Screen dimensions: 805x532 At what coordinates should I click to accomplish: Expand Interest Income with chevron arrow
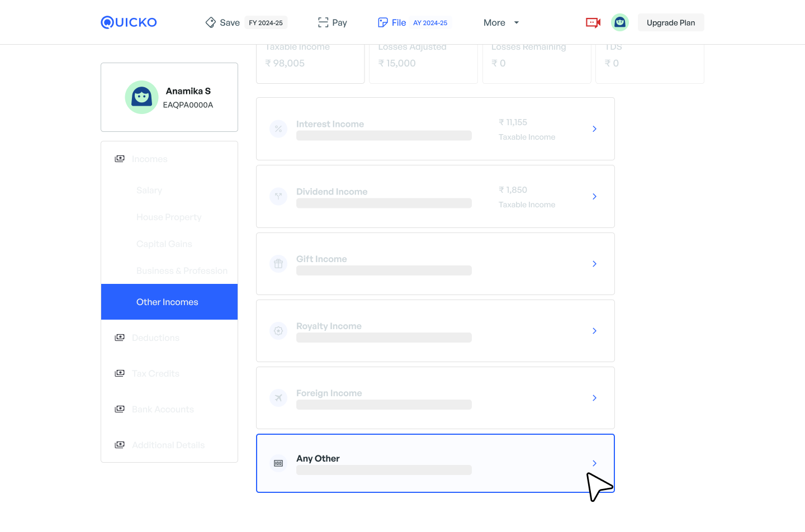[594, 129]
